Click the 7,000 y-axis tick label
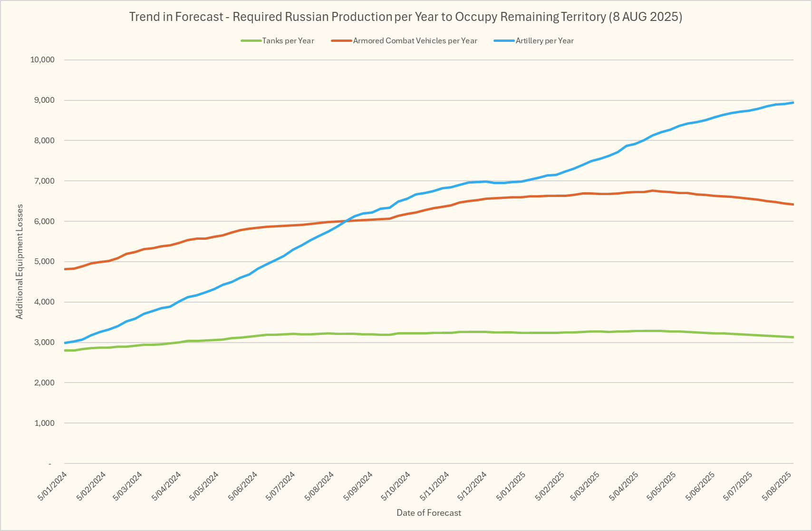The width and height of the screenshot is (812, 531). 44,181
